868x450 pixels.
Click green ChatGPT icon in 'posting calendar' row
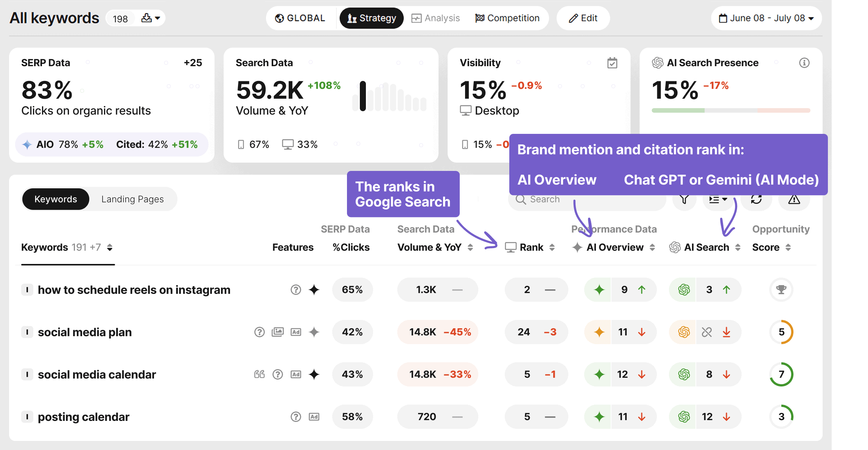[x=684, y=417]
